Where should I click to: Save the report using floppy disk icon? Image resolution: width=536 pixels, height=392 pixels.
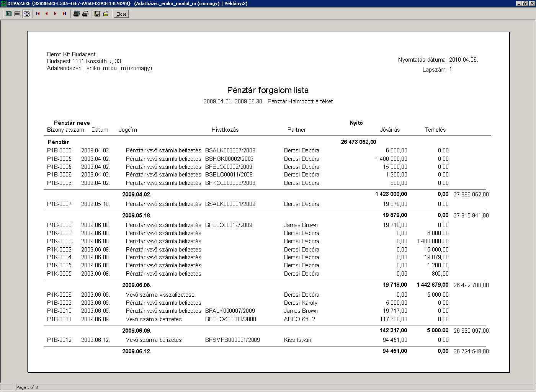(x=97, y=14)
